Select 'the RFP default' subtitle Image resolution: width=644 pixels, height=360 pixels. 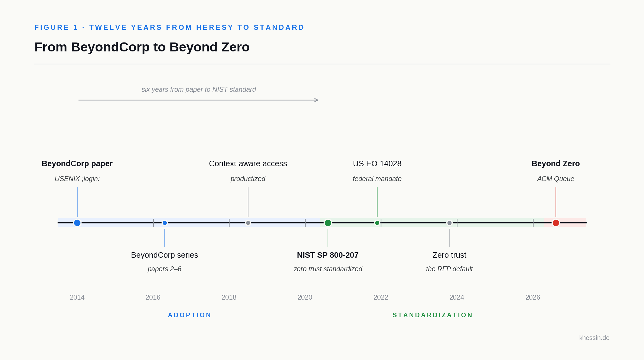(449, 269)
